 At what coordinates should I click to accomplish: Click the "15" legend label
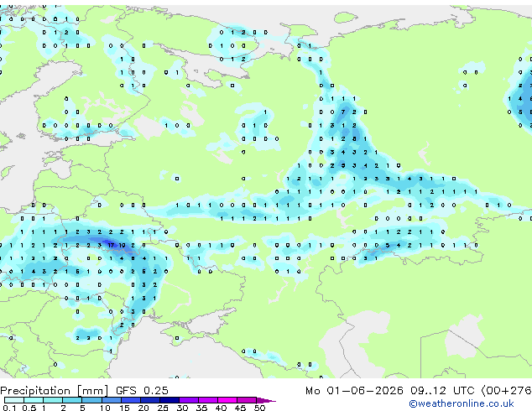coord(124,408)
